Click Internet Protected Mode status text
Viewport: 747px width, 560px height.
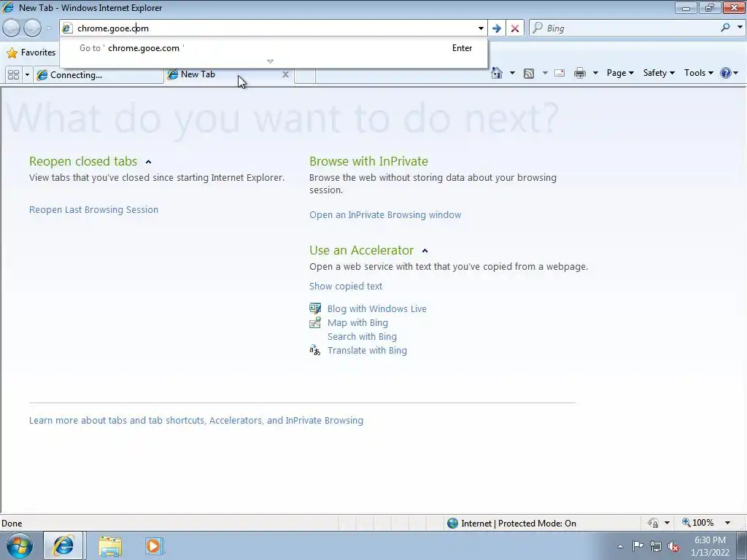click(519, 524)
